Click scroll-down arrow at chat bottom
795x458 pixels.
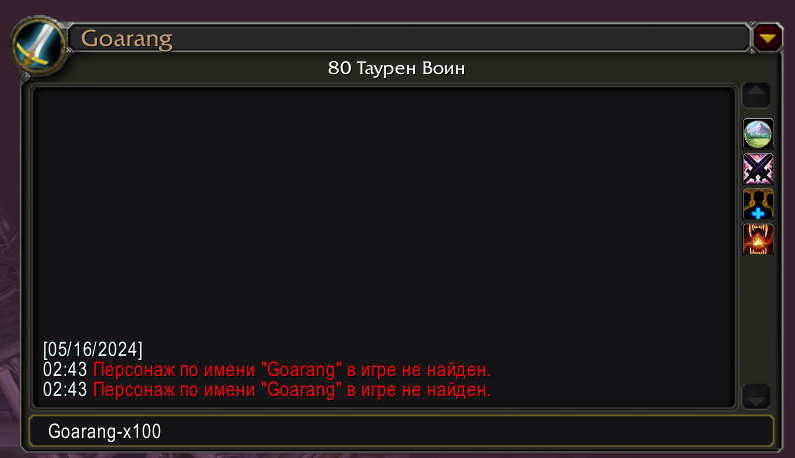click(x=756, y=396)
